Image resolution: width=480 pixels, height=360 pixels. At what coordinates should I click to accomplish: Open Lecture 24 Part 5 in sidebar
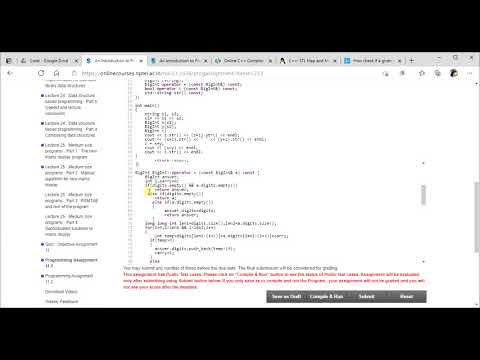point(70,104)
